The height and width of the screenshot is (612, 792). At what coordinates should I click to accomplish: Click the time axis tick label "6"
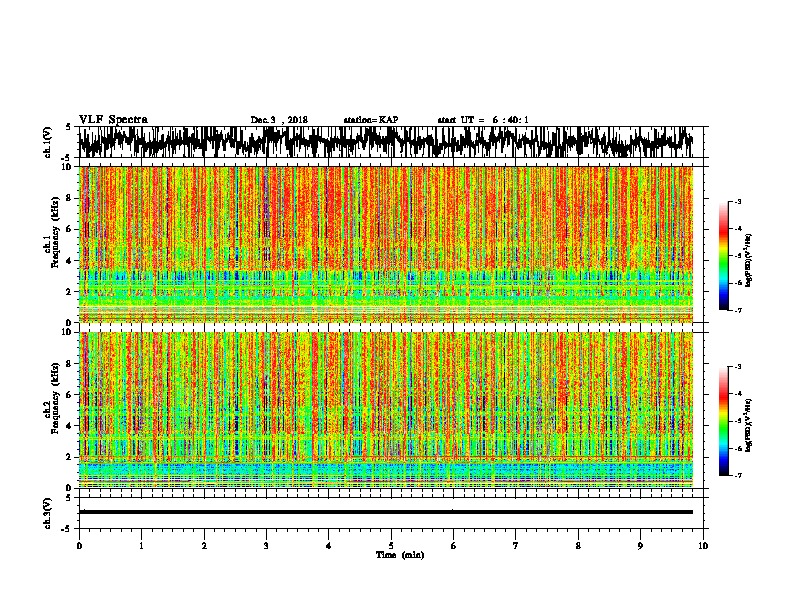pos(454,546)
